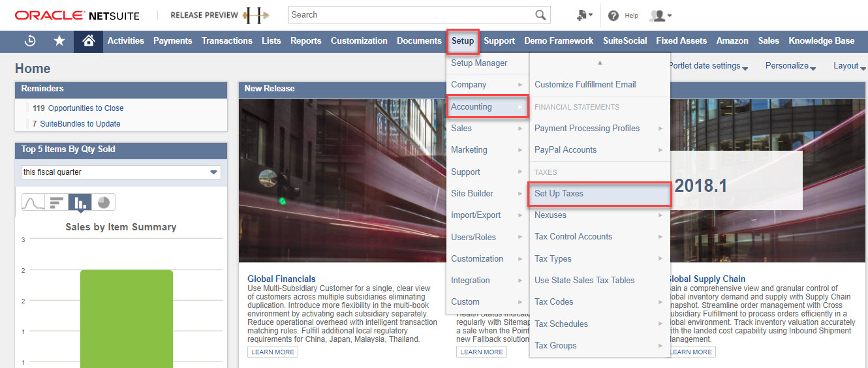Select the column bar chart view
The width and height of the screenshot is (868, 368).
(80, 202)
